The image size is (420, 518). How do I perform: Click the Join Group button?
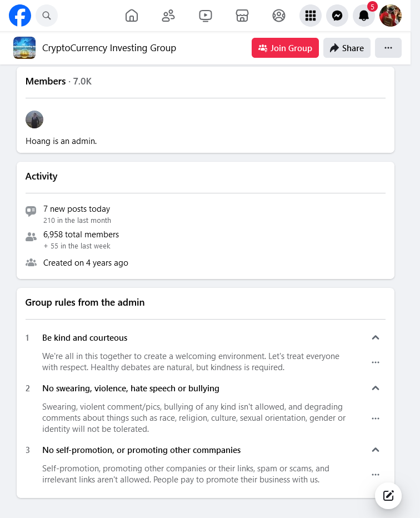pos(285,48)
